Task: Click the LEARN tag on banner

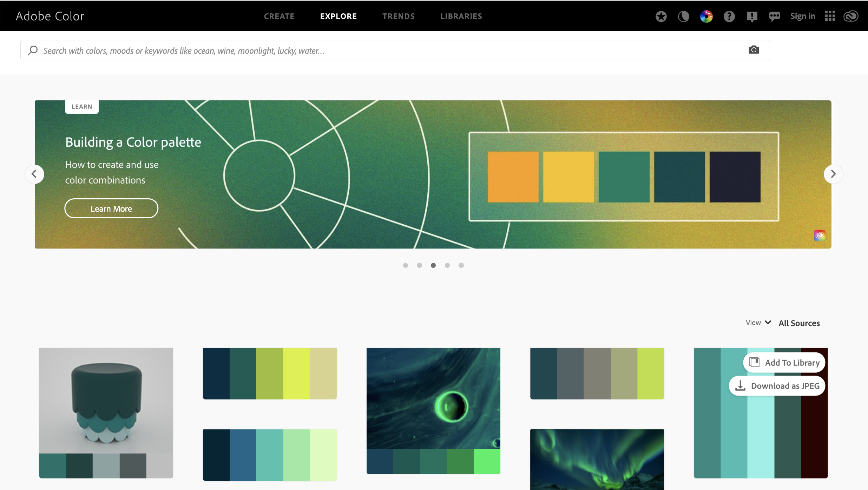Action: [82, 107]
